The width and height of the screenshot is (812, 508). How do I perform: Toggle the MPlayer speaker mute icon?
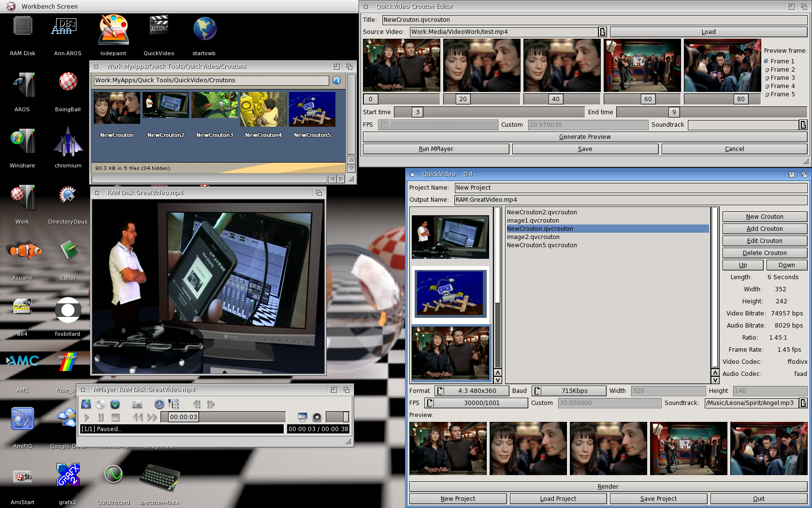317,417
